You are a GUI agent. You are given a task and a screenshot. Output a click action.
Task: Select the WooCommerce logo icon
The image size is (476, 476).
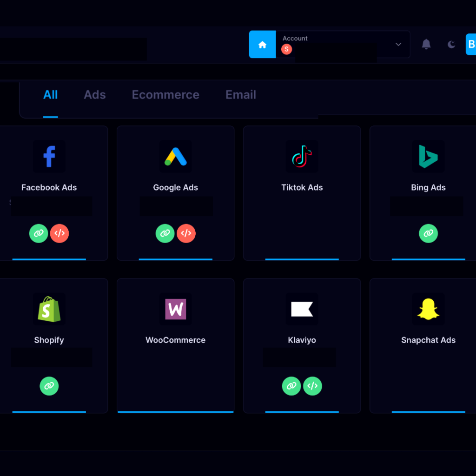pos(175,309)
